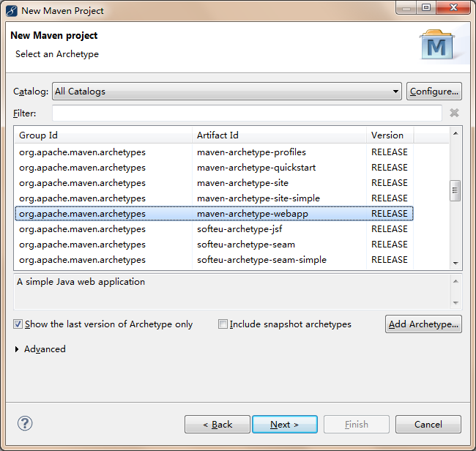The image size is (476, 451).
Task: Minimize the New Maven Project window
Action: pyautogui.click(x=406, y=7)
